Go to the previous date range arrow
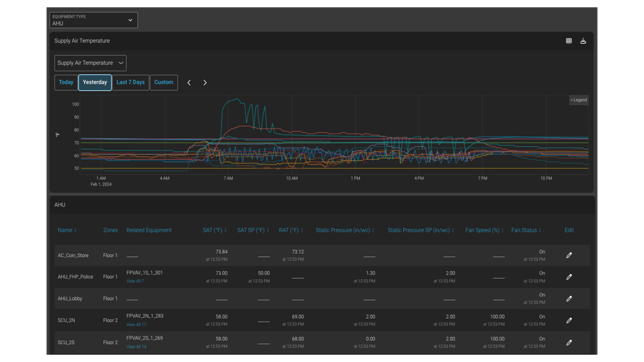Viewport: 644px width, 362px height. (x=189, y=82)
